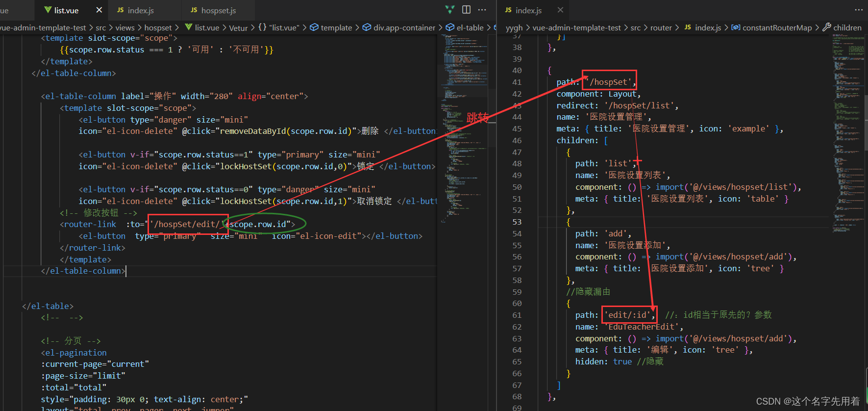This screenshot has width=868, height=411.
Task: Click line number 40 in right editor
Action: (517, 70)
